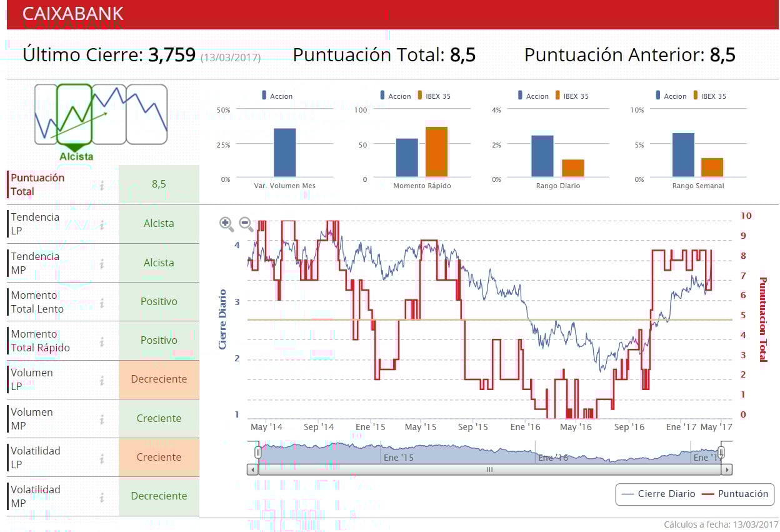Toggle IBEX 35 series in Rango Semanal chart

click(x=709, y=96)
